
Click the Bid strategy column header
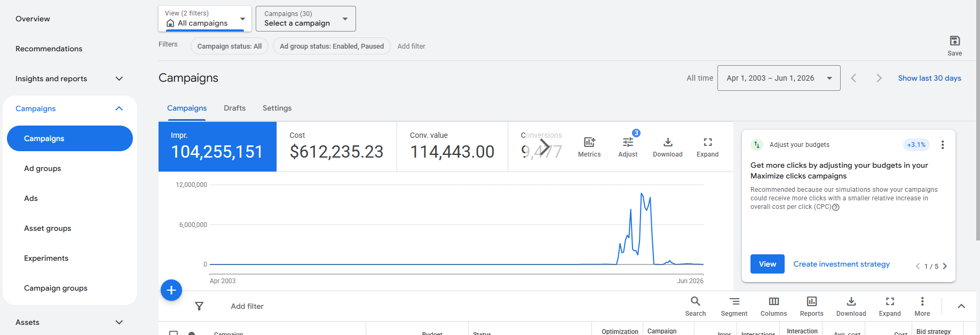point(934,331)
